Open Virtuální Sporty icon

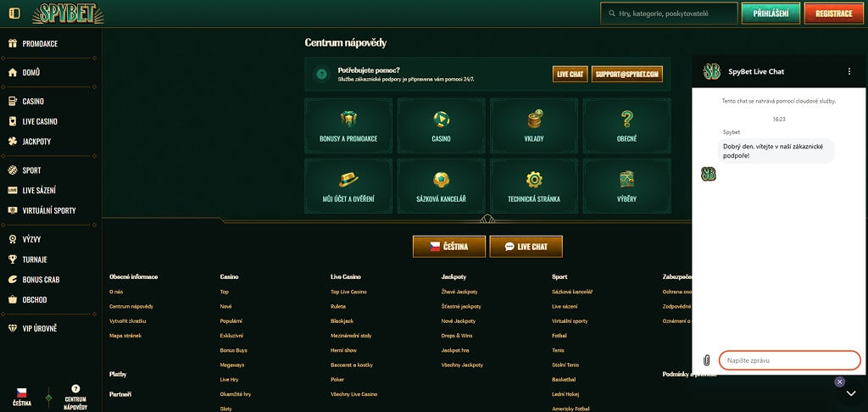point(13,210)
